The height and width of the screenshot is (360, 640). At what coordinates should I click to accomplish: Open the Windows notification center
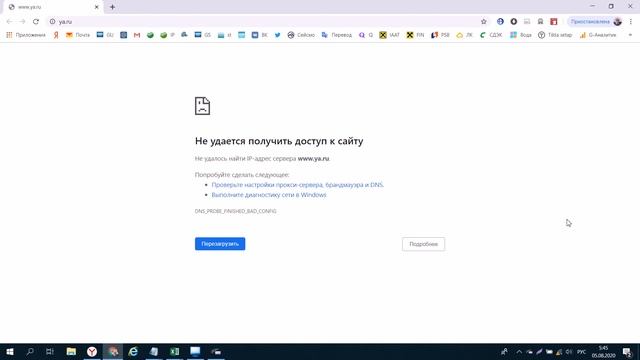click(628, 352)
